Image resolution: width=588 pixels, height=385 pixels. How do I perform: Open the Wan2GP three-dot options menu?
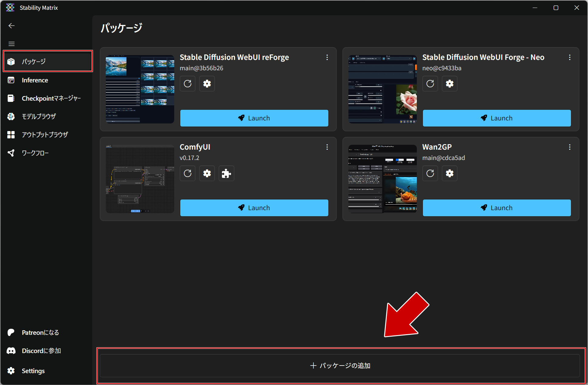click(x=570, y=147)
